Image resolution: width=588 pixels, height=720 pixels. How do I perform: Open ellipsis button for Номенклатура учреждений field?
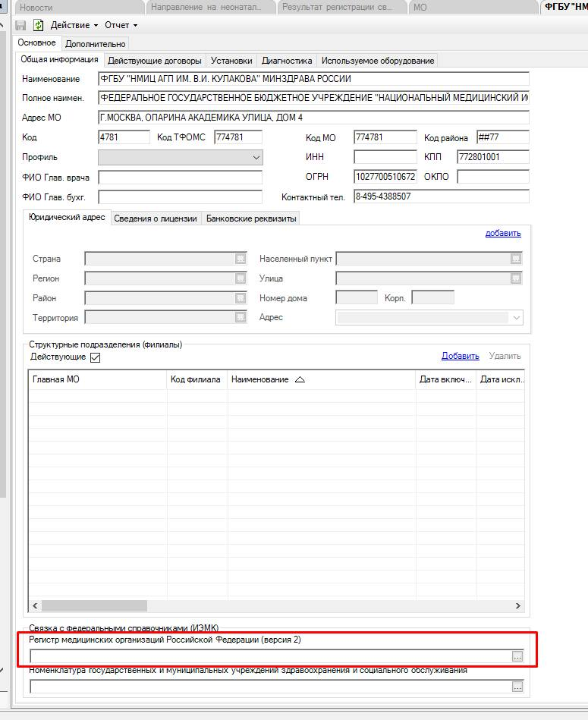click(x=517, y=687)
